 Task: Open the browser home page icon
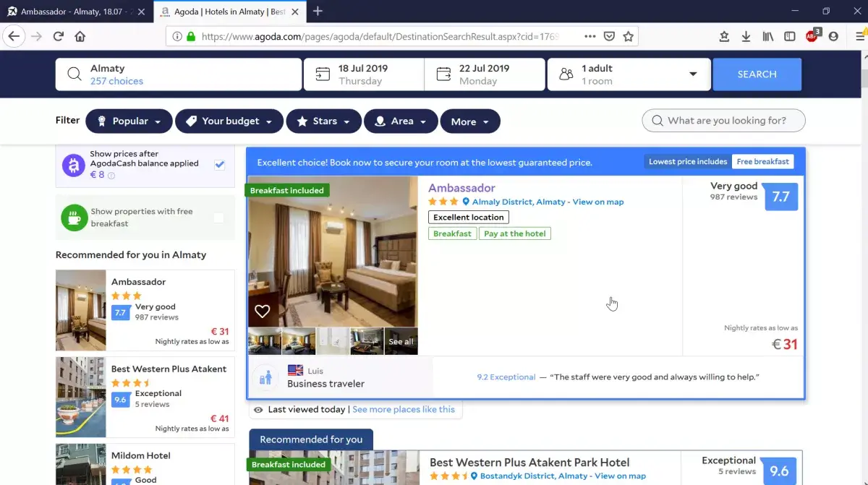point(80,37)
